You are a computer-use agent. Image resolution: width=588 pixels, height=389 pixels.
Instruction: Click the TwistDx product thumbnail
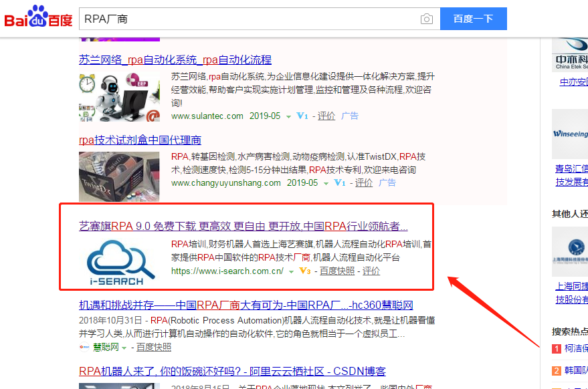coord(119,176)
